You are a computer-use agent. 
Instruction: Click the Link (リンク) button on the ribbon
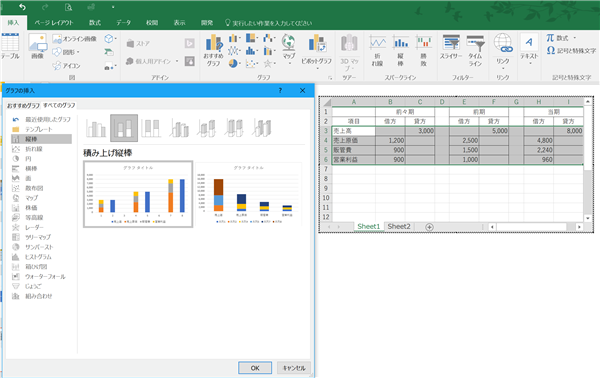(503, 51)
